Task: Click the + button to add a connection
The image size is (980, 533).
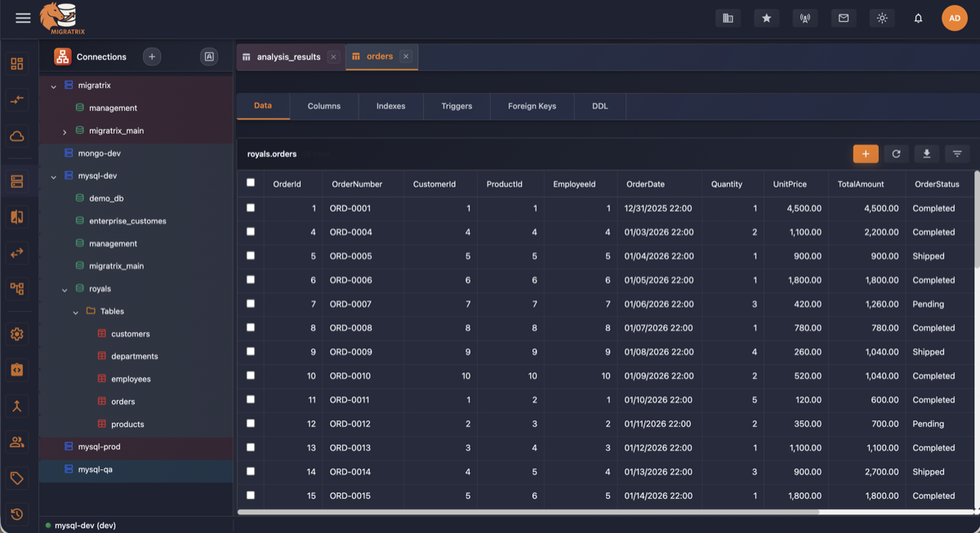Action: pyautogui.click(x=152, y=56)
